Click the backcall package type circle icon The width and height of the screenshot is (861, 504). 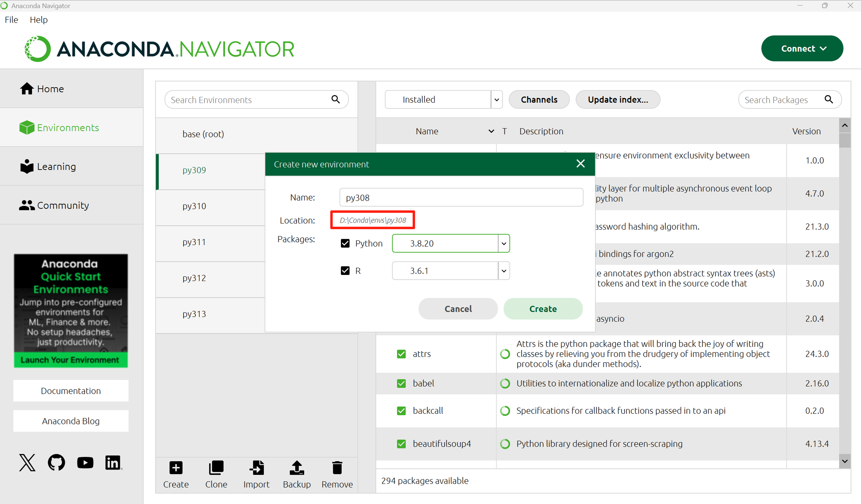tap(505, 411)
